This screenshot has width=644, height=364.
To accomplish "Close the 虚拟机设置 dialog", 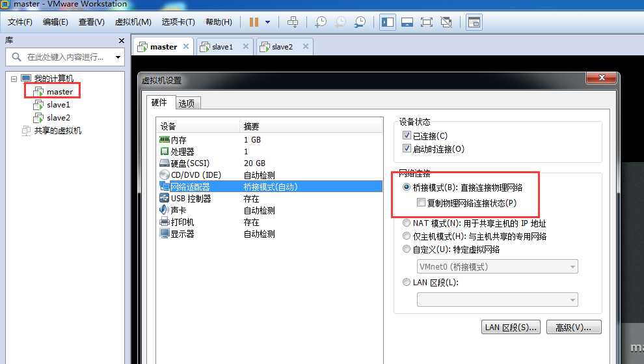I will (602, 77).
